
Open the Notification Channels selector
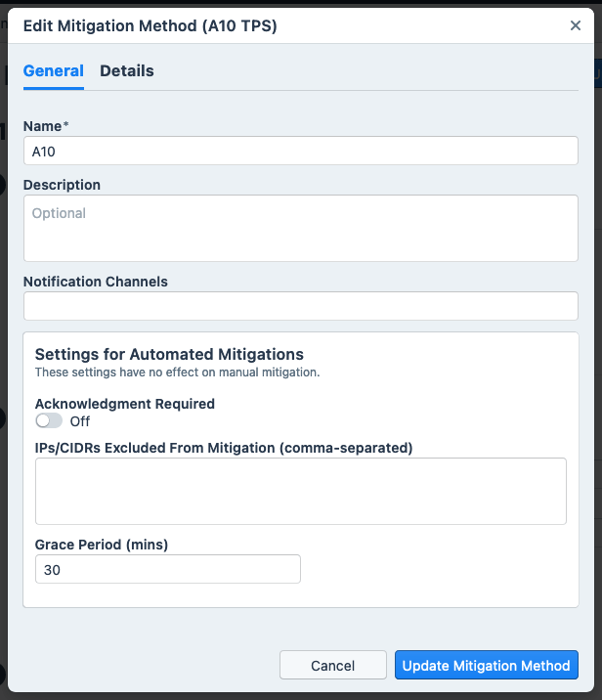[x=300, y=306]
